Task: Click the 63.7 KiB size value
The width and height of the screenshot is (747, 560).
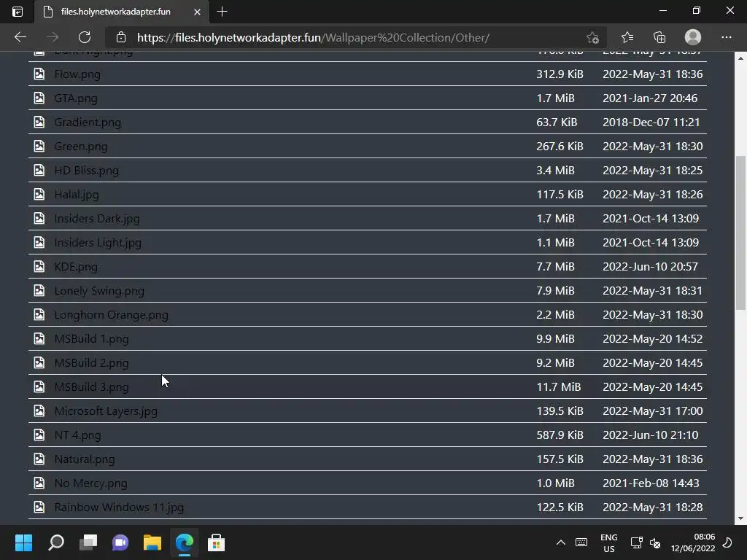Action: [557, 122]
